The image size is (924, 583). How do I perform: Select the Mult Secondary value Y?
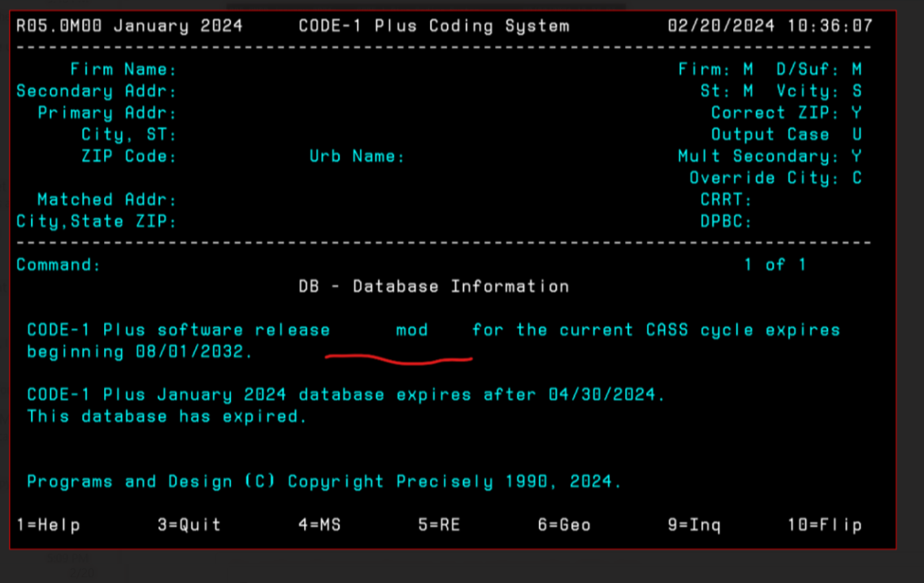(x=857, y=157)
